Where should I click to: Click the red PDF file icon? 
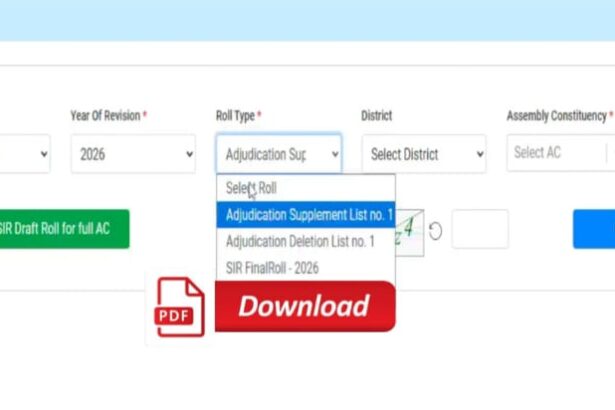(x=181, y=307)
